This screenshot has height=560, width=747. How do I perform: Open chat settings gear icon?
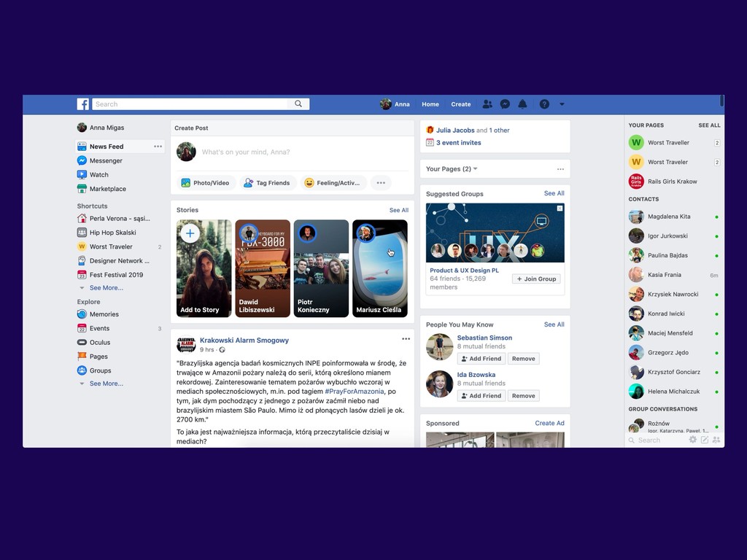[x=693, y=440]
